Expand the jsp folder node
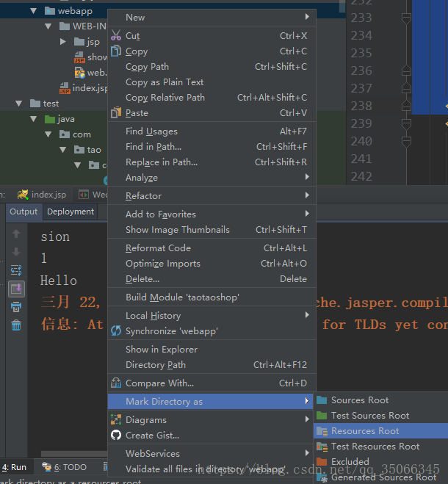This screenshot has height=484, width=448. (x=63, y=42)
